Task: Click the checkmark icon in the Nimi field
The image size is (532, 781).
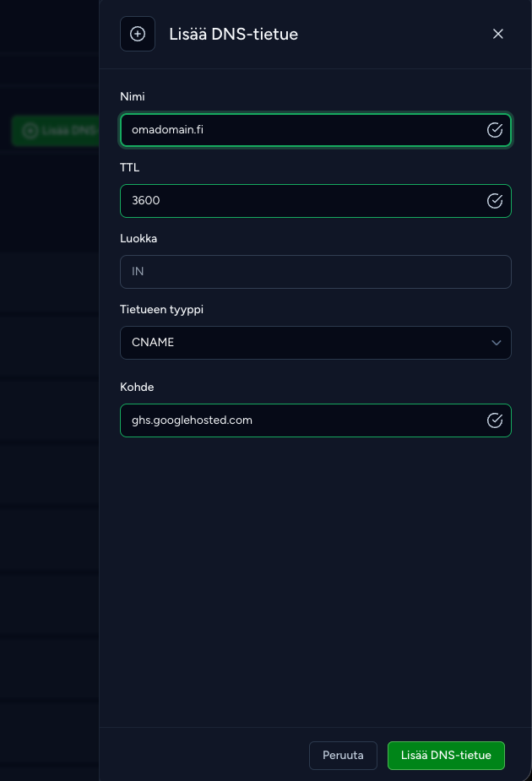Action: [x=495, y=130]
